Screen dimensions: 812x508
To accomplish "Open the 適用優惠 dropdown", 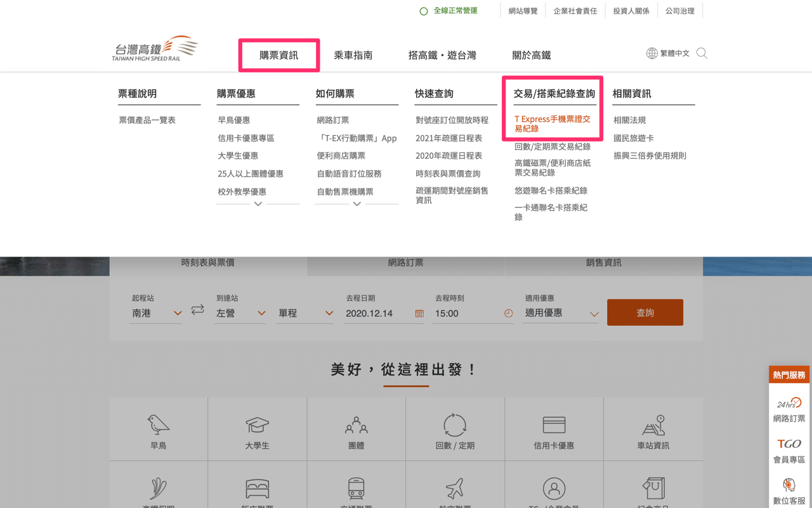I will click(561, 313).
